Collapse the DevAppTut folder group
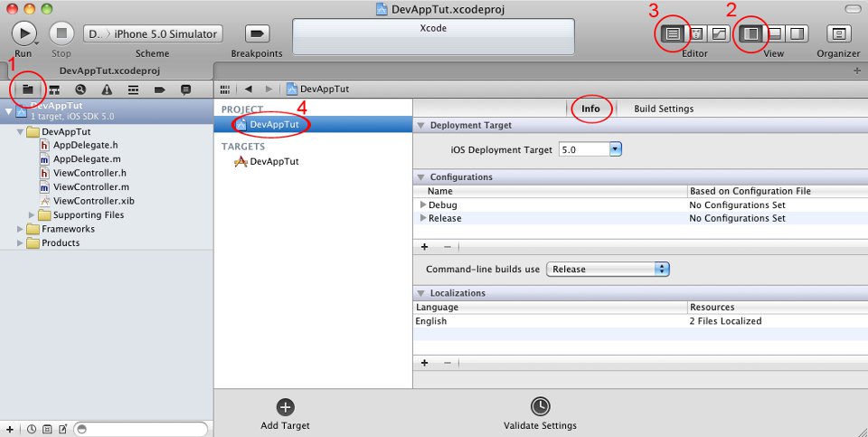 pyautogui.click(x=21, y=132)
